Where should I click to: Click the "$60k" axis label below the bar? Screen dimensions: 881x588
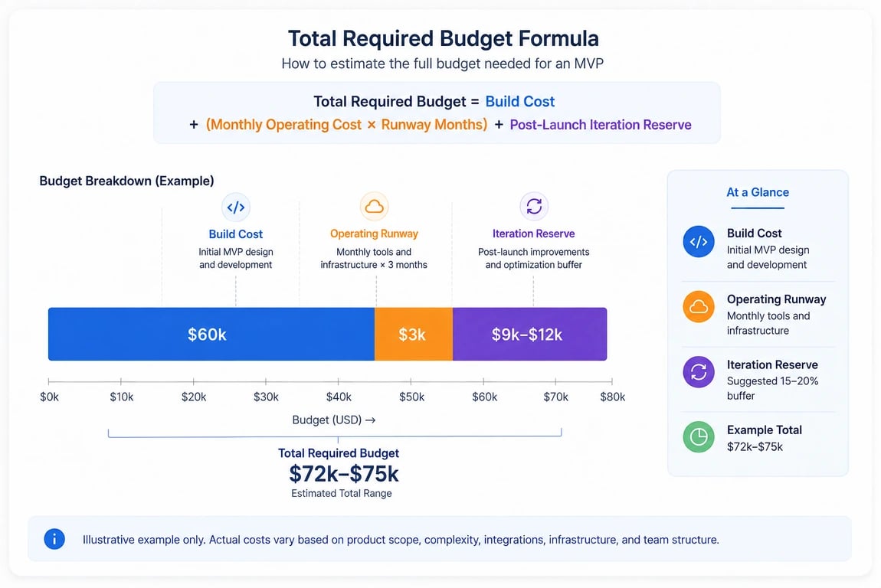tap(484, 397)
